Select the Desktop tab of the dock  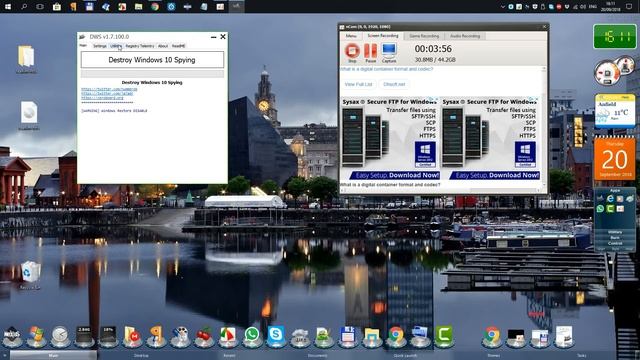point(141,356)
